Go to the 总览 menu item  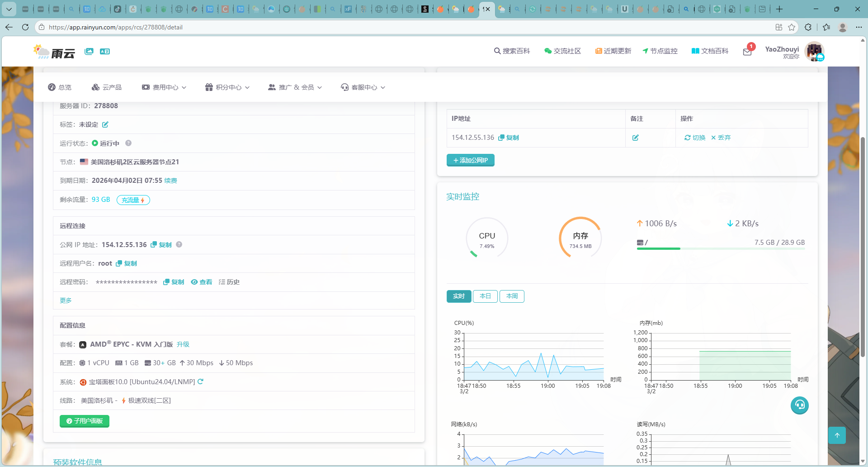coord(60,87)
